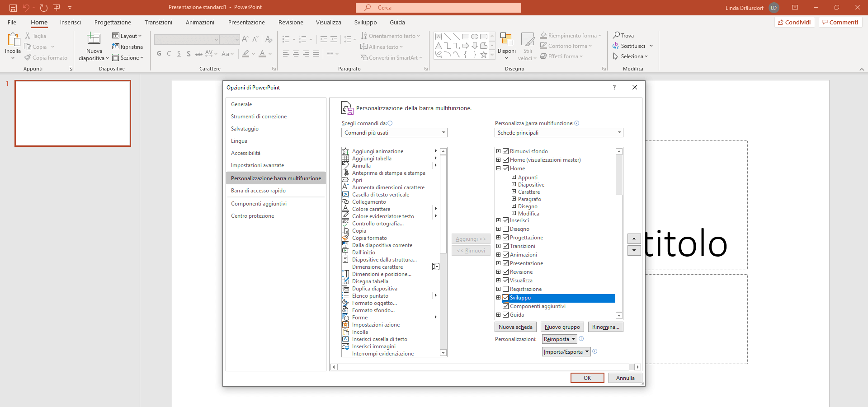Open the Reimposta dropdown

click(x=560, y=339)
